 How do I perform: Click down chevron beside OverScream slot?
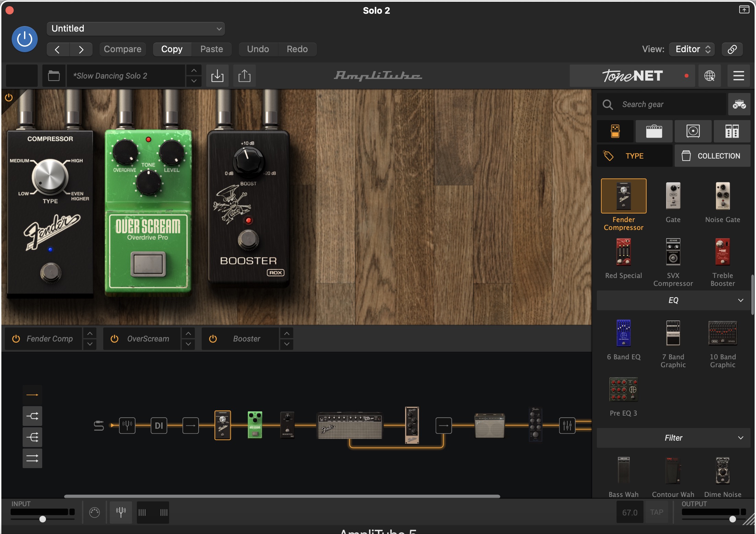point(188,344)
